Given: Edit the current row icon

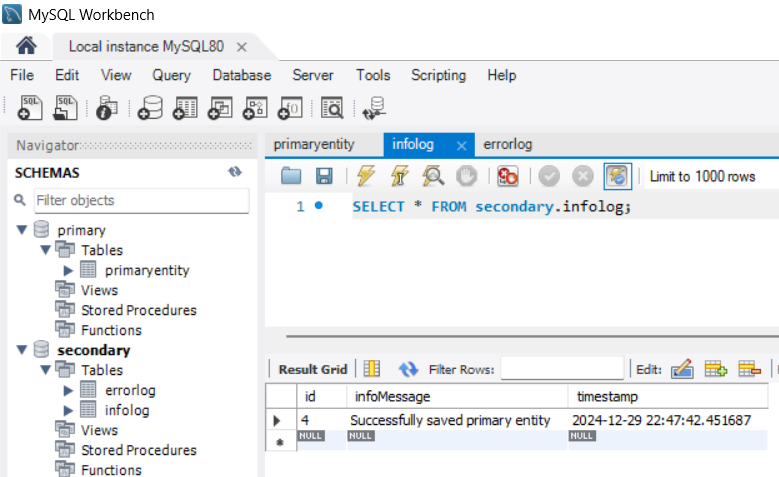Looking at the screenshot, I should pos(682,369).
